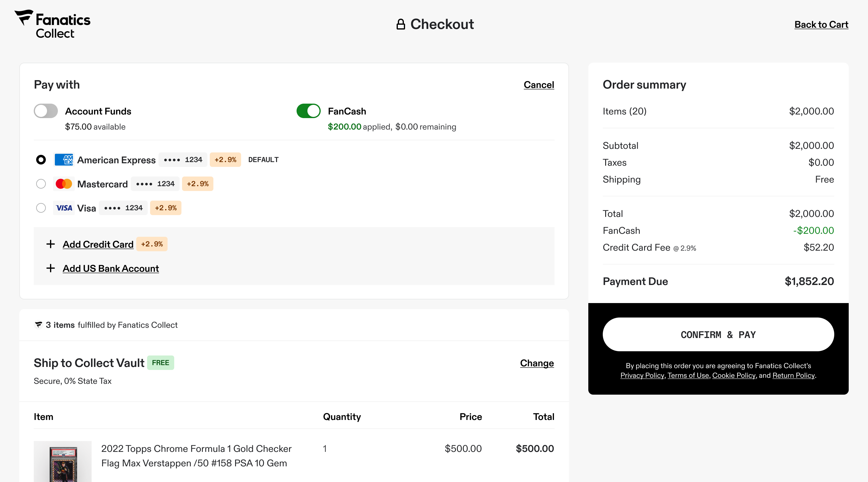Screen dimensions: 868x482
Task: Turn off the FanCash toggle
Action: (x=308, y=111)
